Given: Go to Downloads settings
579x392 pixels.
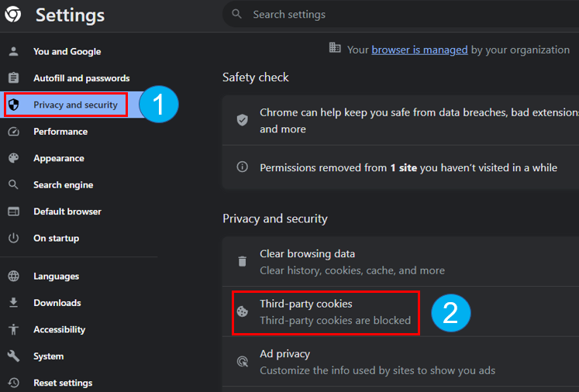Looking at the screenshot, I should click(57, 303).
